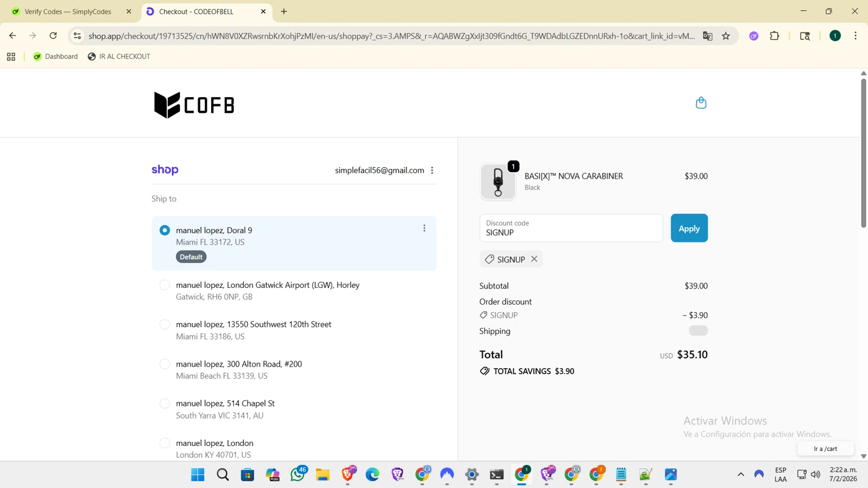Viewport: 868px width, 488px height.
Task: Bookmark this page with the star
Action: (726, 36)
